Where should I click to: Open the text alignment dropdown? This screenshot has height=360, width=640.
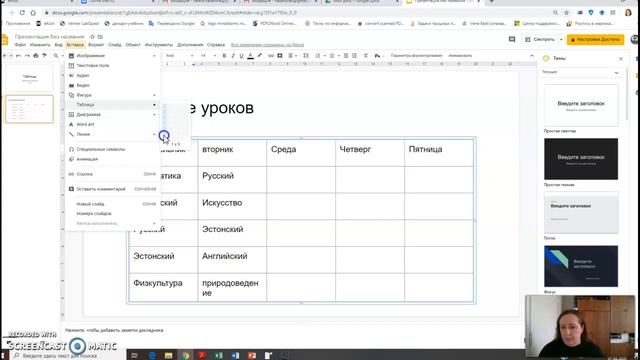pos(292,56)
